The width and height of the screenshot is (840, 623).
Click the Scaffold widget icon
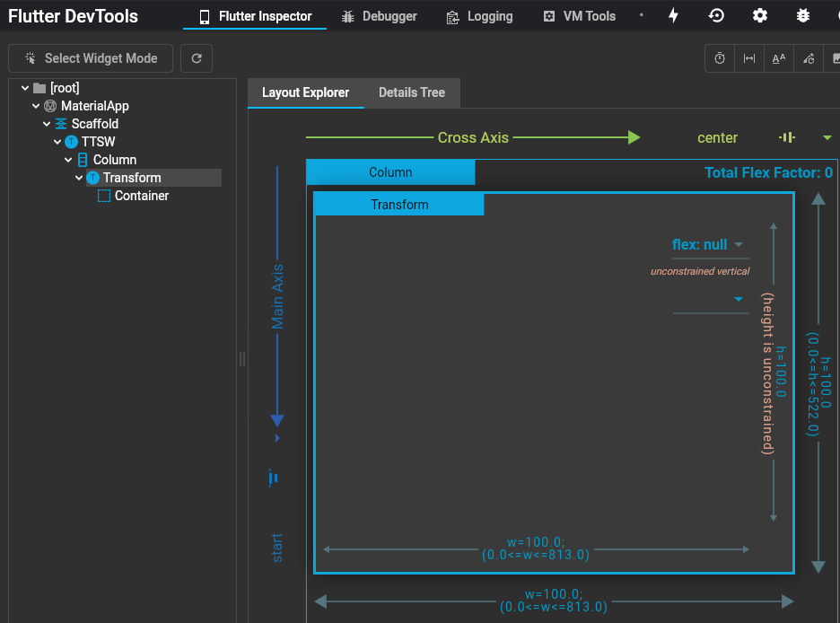pyautogui.click(x=61, y=124)
